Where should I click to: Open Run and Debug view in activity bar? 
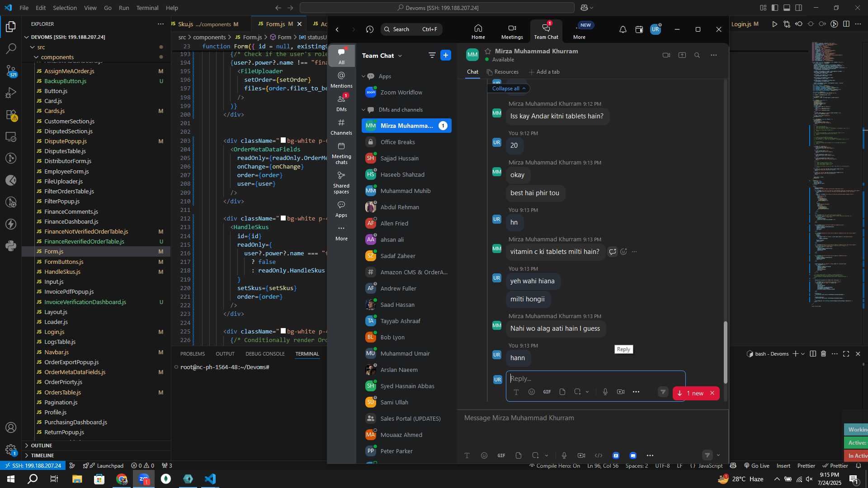point(11,92)
